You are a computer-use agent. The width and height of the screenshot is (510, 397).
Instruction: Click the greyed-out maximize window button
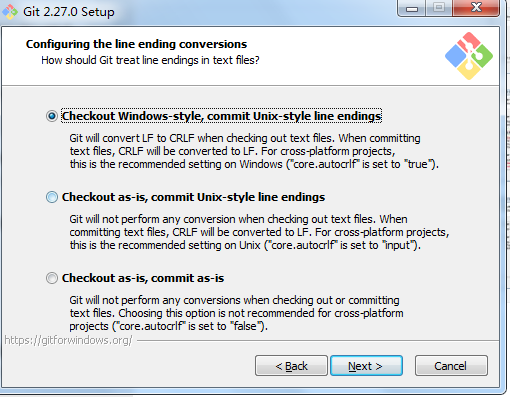[439, 8]
